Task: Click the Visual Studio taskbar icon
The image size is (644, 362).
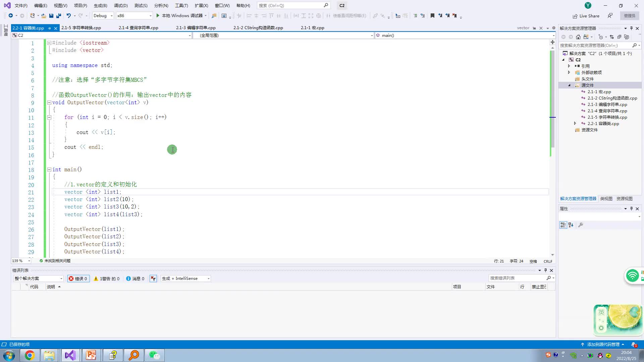Action: click(70, 355)
